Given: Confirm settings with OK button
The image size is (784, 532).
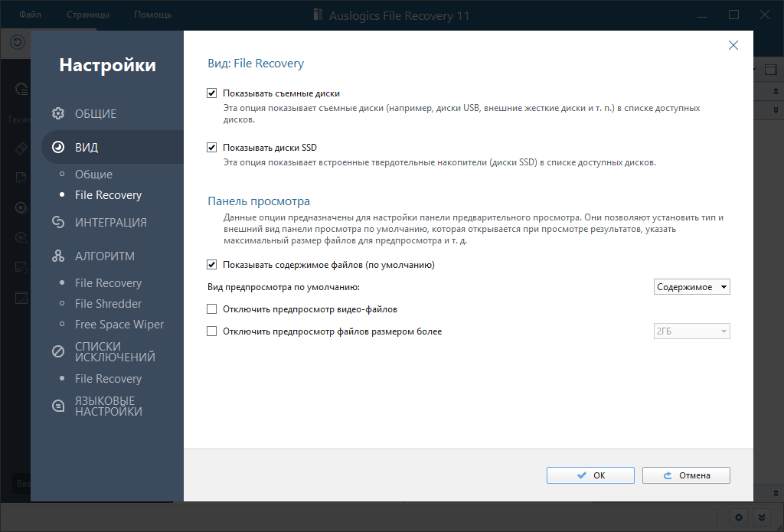Looking at the screenshot, I should tap(590, 475).
